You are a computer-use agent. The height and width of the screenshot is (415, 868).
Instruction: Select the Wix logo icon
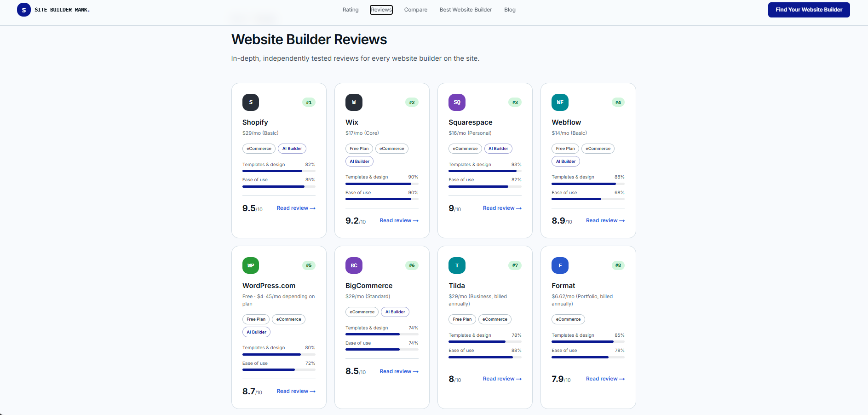(354, 102)
